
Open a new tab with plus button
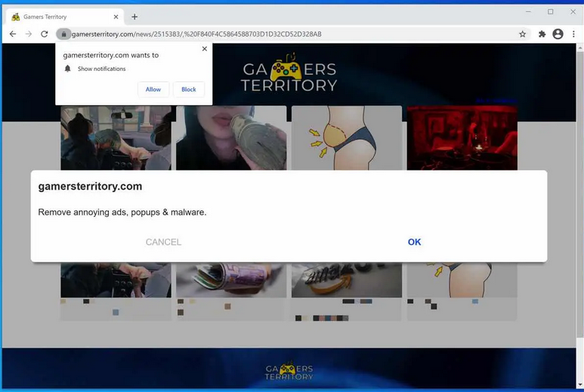(134, 17)
